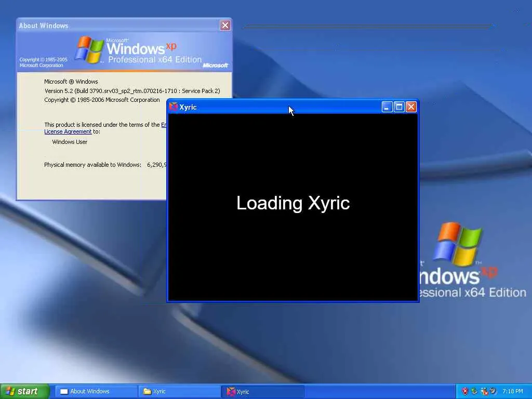Activate the Xyric folder taskbar button
Image resolution: width=532 pixels, height=399 pixels.
(179, 392)
